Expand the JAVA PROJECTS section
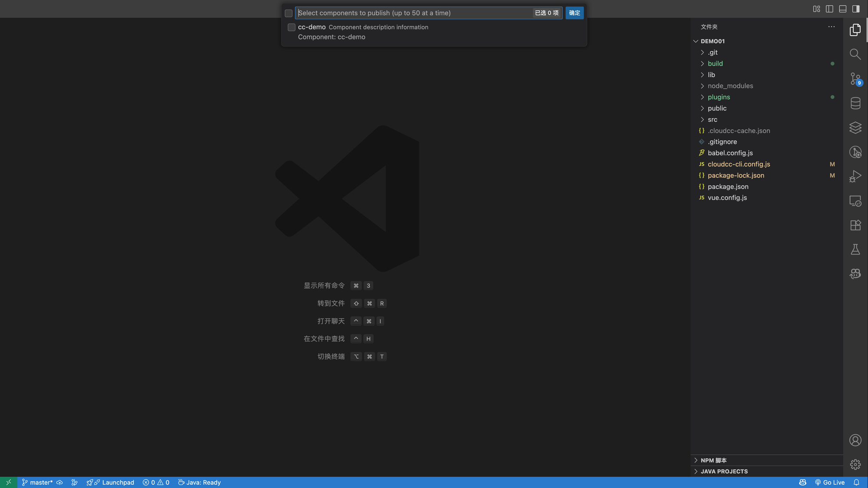 (724, 472)
